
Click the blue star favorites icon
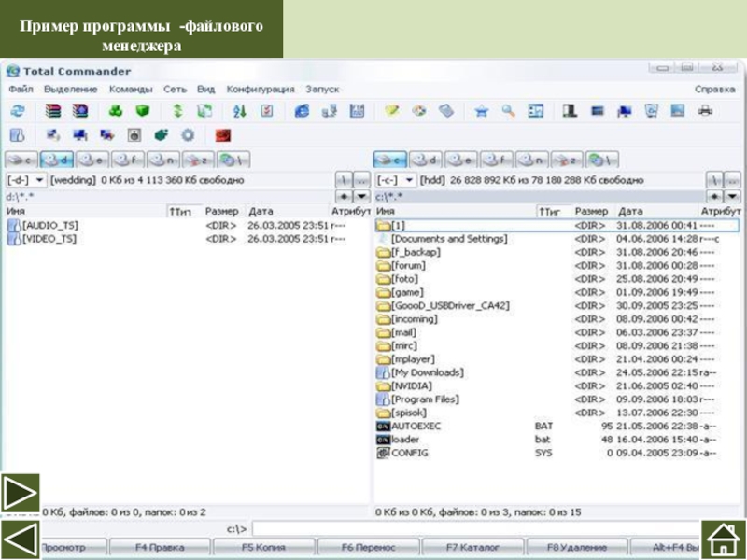[482, 111]
